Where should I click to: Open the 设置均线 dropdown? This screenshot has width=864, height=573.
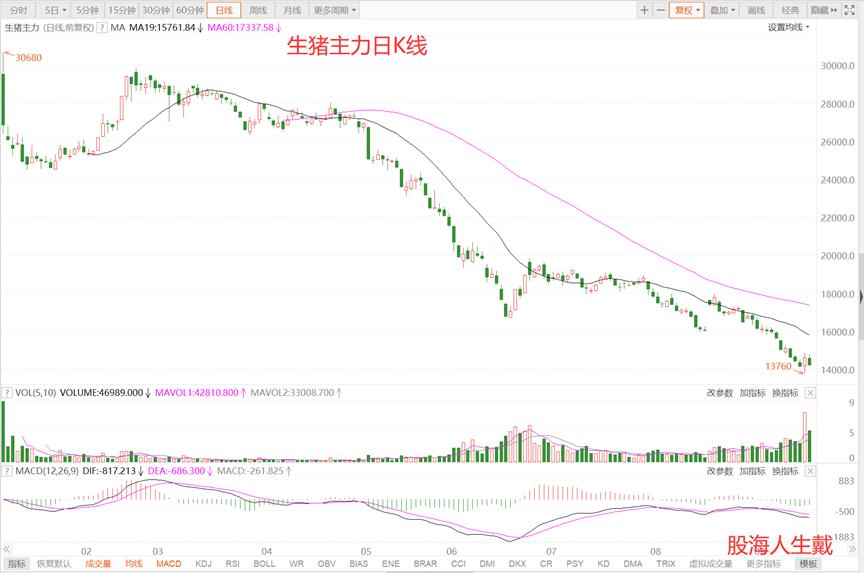point(789,28)
